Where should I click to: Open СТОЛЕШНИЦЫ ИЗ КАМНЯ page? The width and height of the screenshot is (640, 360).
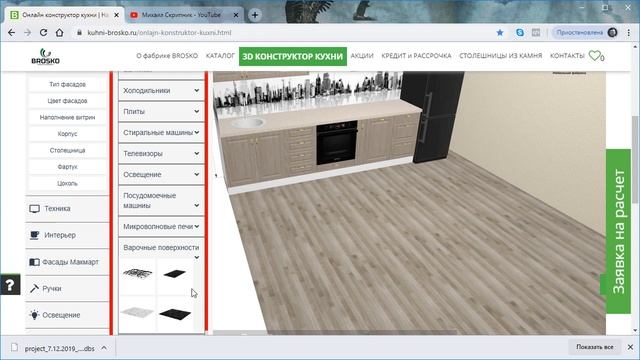501,56
